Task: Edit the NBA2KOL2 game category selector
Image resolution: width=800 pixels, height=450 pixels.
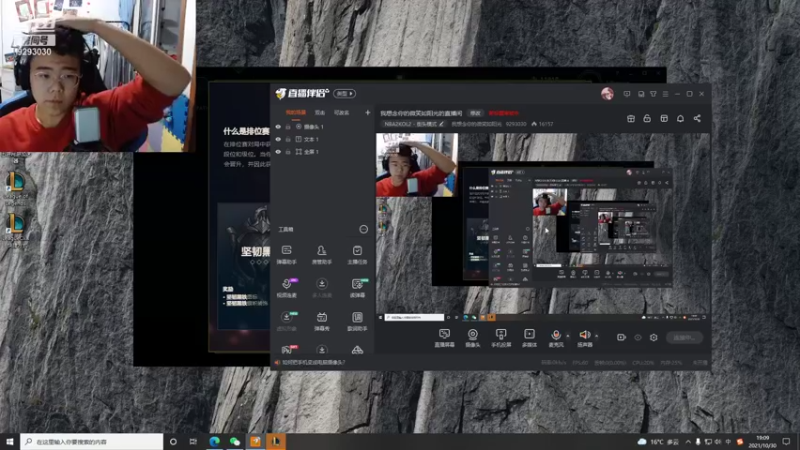Action: [414, 124]
